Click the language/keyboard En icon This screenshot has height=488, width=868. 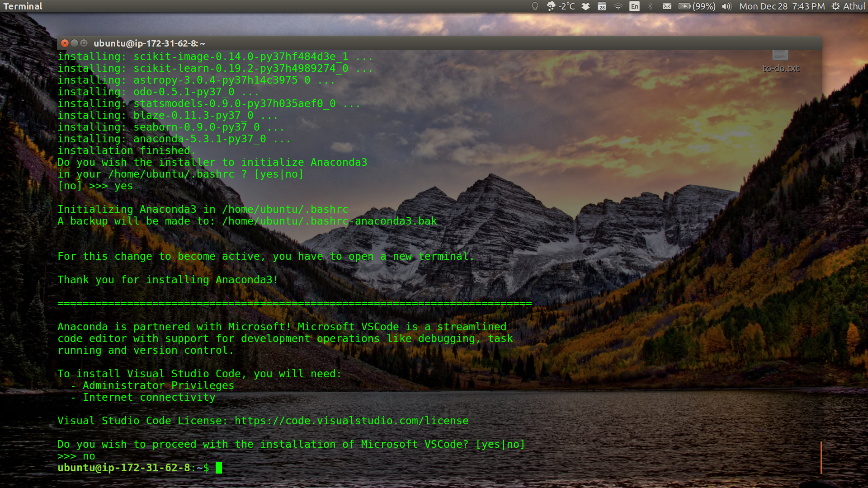tap(634, 6)
